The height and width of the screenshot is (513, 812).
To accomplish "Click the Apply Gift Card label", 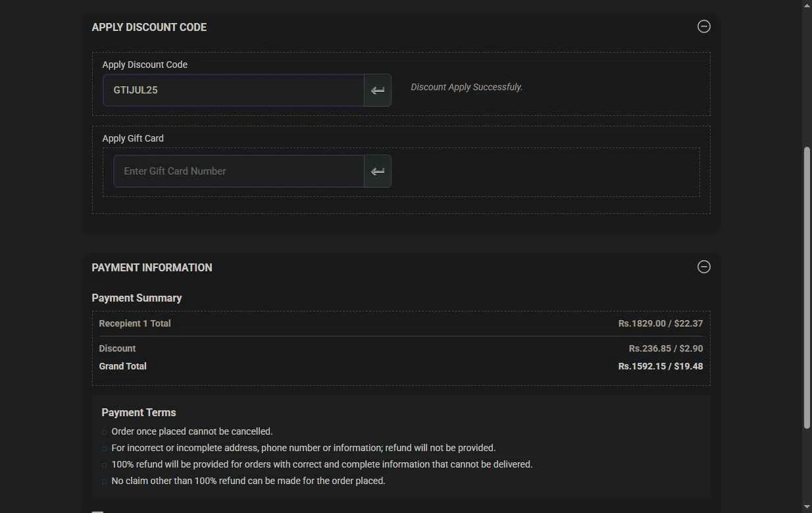I will [133, 138].
